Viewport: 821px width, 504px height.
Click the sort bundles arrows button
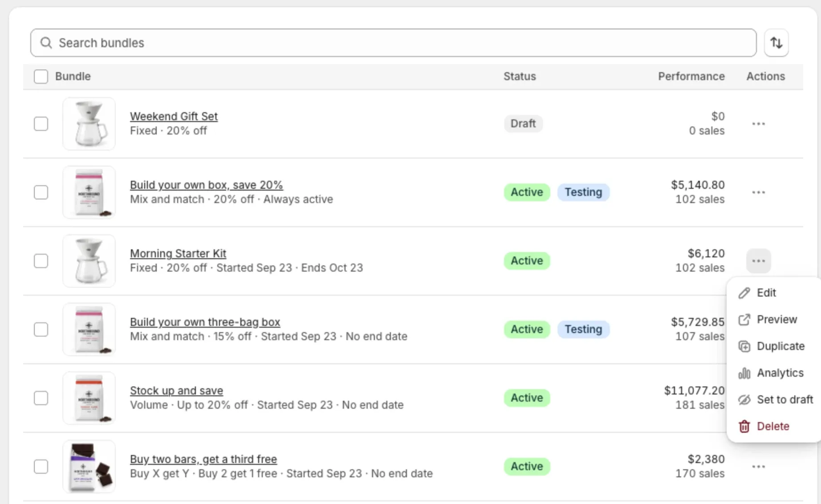coord(776,43)
